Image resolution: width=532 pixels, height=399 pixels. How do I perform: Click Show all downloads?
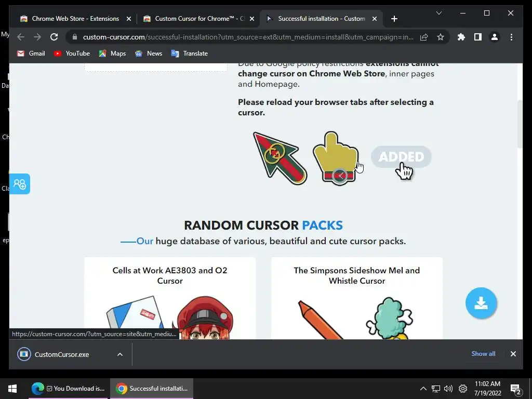483,353
